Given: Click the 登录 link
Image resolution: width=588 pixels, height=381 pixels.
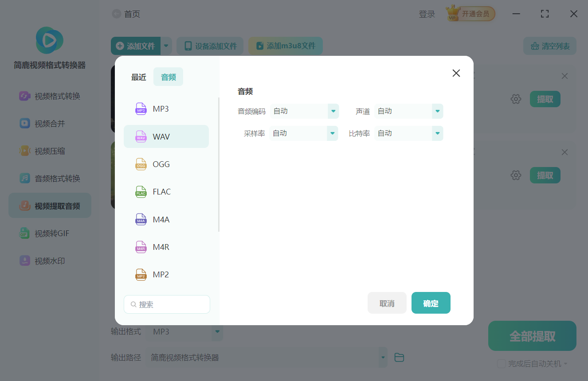Looking at the screenshot, I should (427, 14).
